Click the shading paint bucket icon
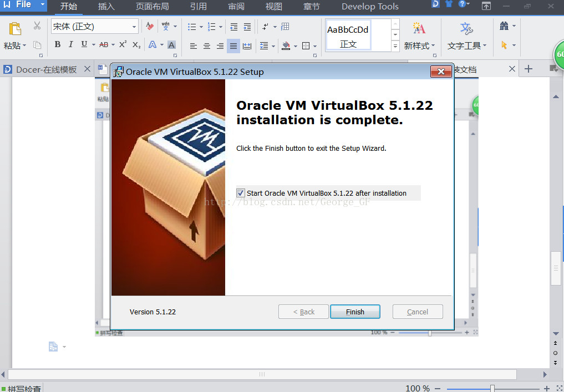This screenshot has width=564, height=392. click(286, 46)
